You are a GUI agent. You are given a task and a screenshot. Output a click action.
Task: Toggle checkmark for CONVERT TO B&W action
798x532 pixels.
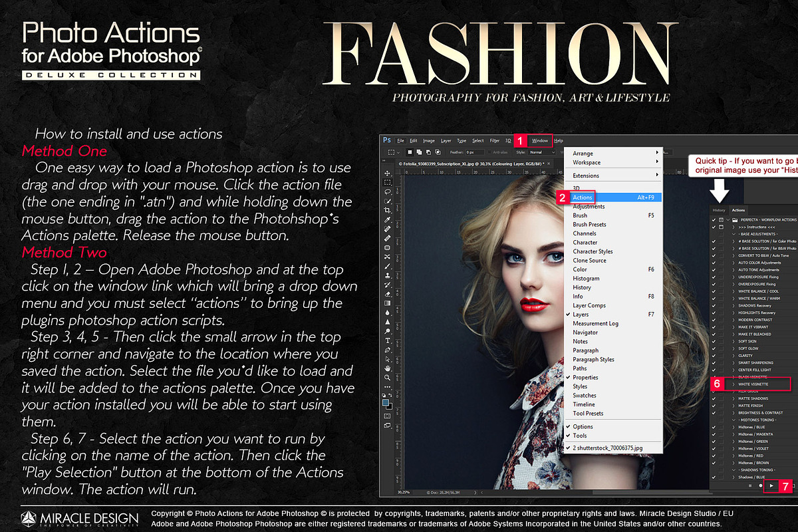click(x=714, y=255)
